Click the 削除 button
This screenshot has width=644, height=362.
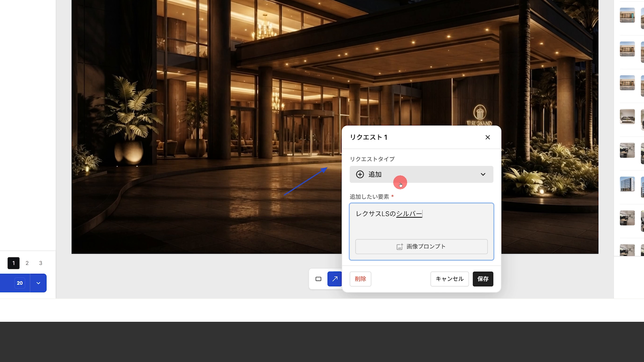360,279
